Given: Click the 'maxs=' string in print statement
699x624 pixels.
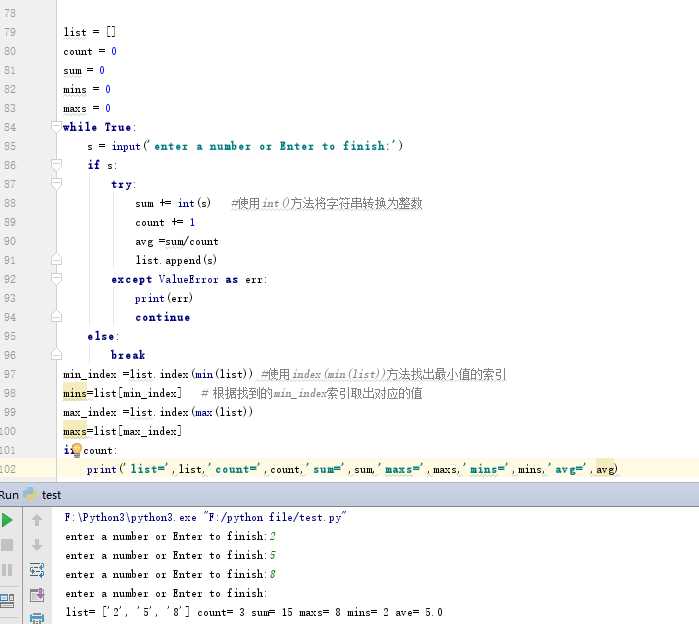Looking at the screenshot, I should coord(402,469).
